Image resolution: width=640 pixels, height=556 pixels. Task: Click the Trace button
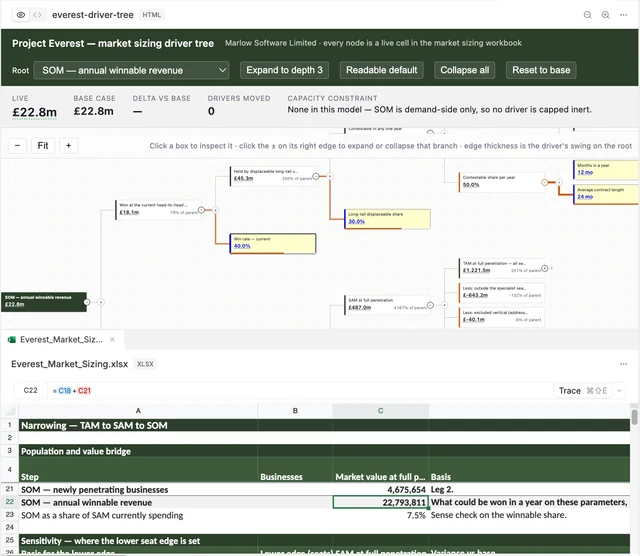[x=583, y=391]
